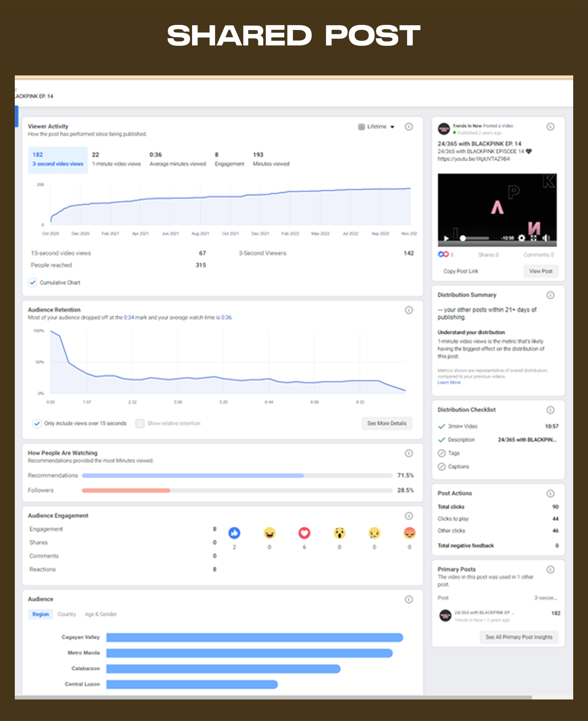
Task: Click the 0:34 drop-off time link
Action: pyautogui.click(x=129, y=318)
